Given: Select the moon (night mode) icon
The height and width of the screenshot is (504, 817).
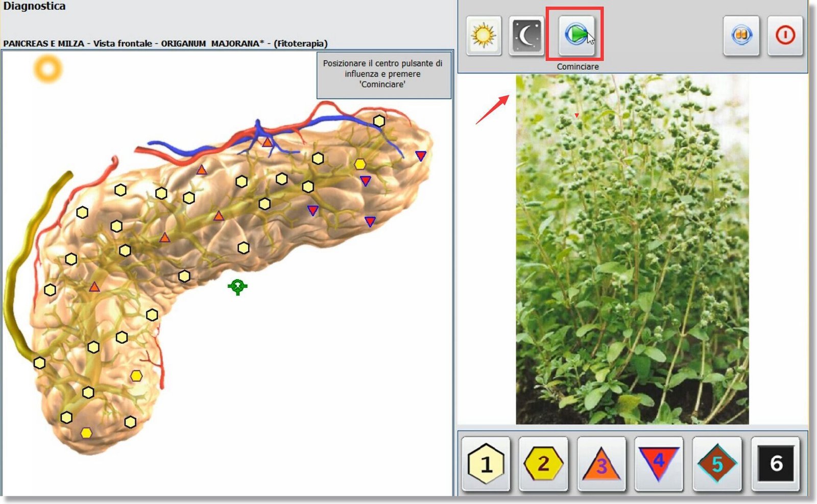Looking at the screenshot, I should coord(526,35).
